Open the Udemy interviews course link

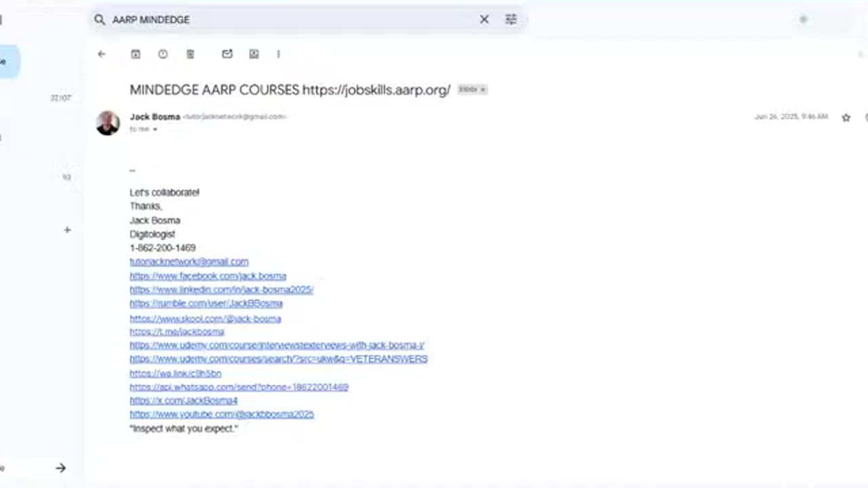point(277,345)
